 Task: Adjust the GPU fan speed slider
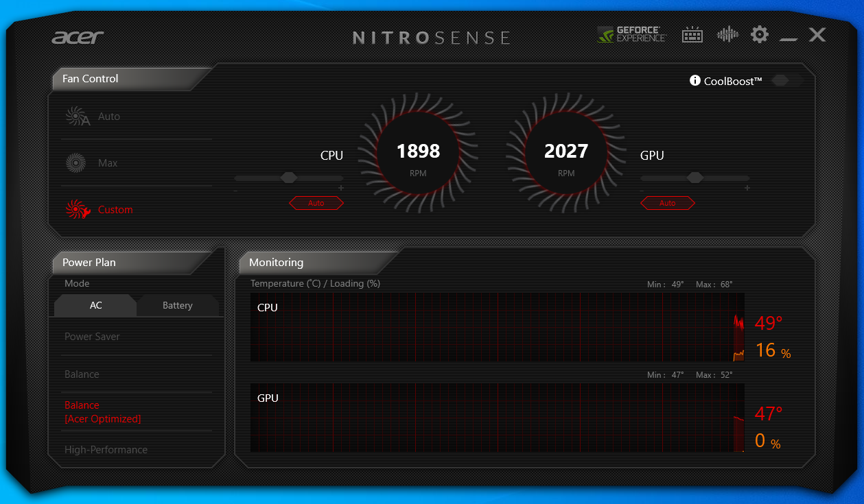[x=695, y=178]
